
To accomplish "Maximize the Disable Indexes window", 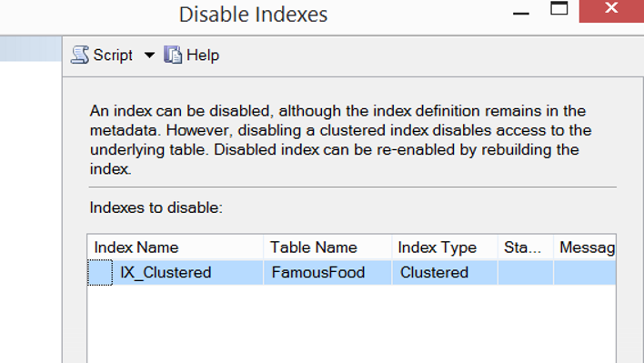I will pyautogui.click(x=559, y=8).
